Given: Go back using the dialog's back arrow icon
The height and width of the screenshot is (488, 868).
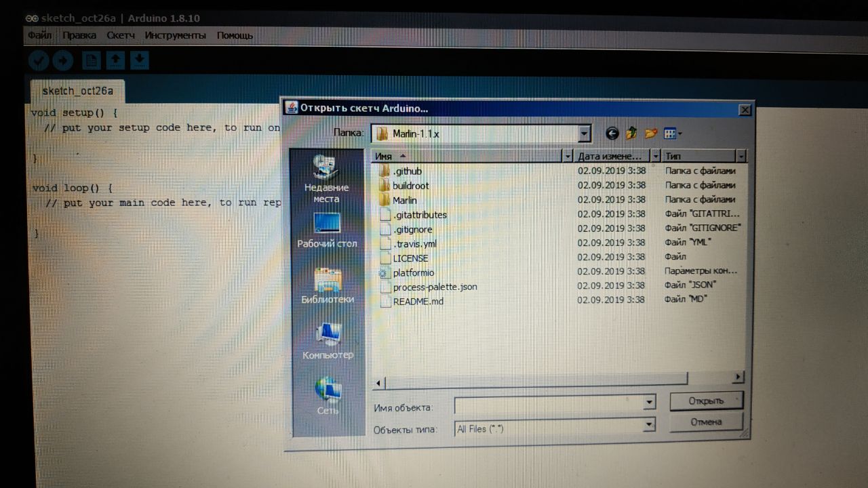Looking at the screenshot, I should coord(612,134).
